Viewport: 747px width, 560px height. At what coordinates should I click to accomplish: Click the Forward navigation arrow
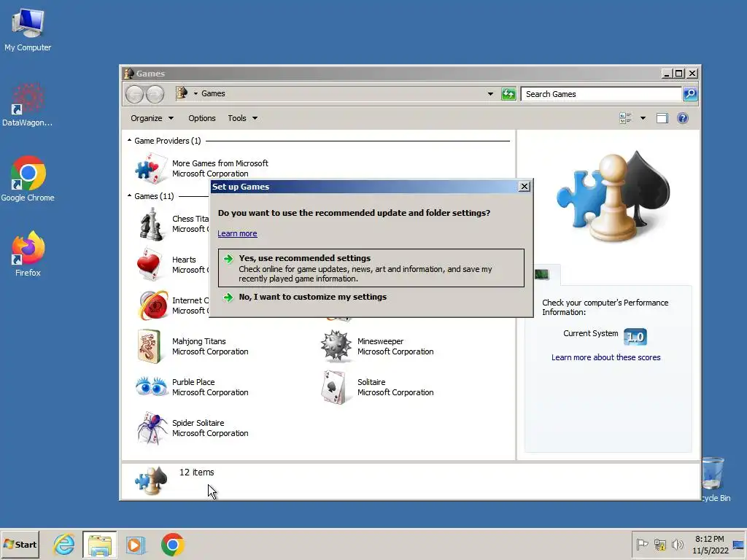155,94
